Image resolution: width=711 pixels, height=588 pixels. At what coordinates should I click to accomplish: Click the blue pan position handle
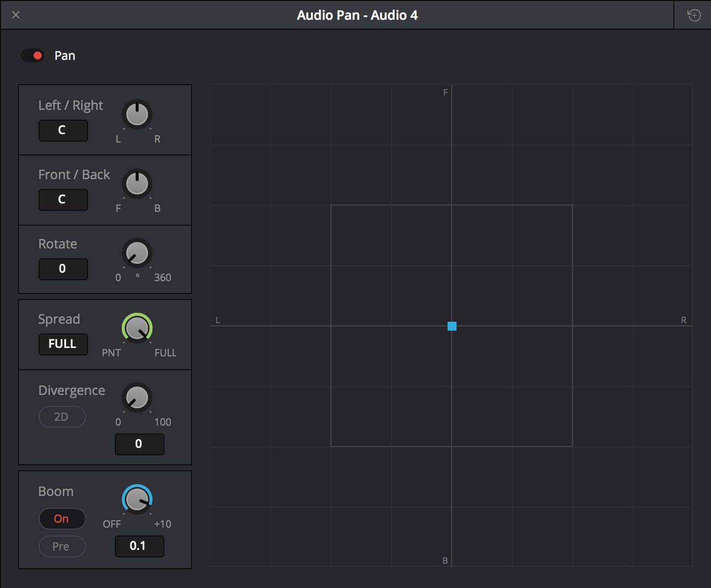pos(452,326)
